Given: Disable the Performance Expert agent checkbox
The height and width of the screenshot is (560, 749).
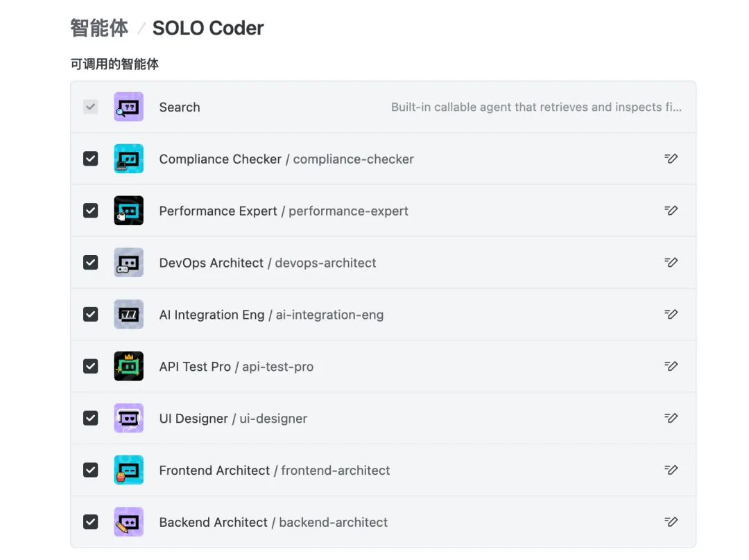Looking at the screenshot, I should point(91,211).
